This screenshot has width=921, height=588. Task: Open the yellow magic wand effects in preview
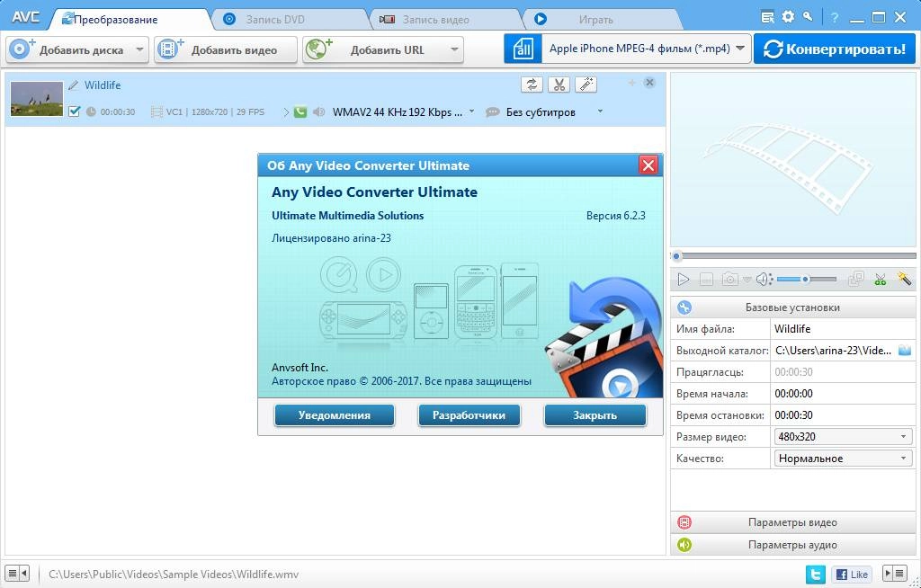point(904,279)
